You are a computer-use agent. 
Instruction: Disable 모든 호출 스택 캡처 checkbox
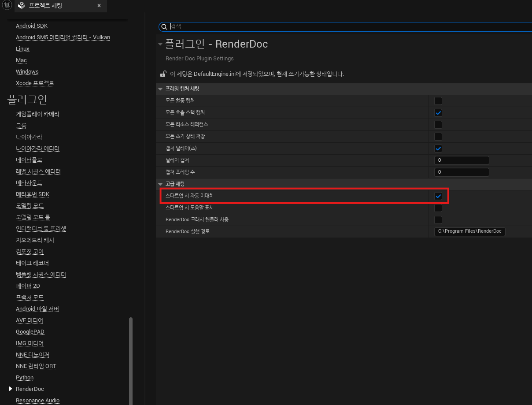[438, 113]
